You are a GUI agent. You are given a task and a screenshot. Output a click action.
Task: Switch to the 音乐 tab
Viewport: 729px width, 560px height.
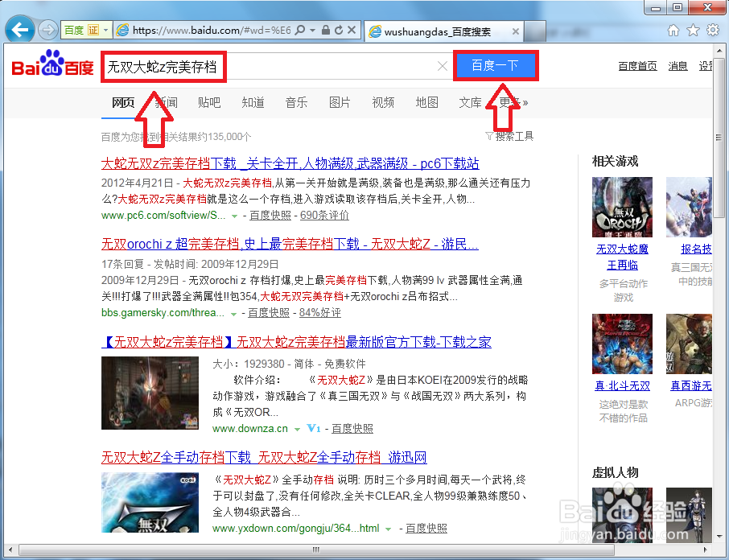click(x=296, y=102)
